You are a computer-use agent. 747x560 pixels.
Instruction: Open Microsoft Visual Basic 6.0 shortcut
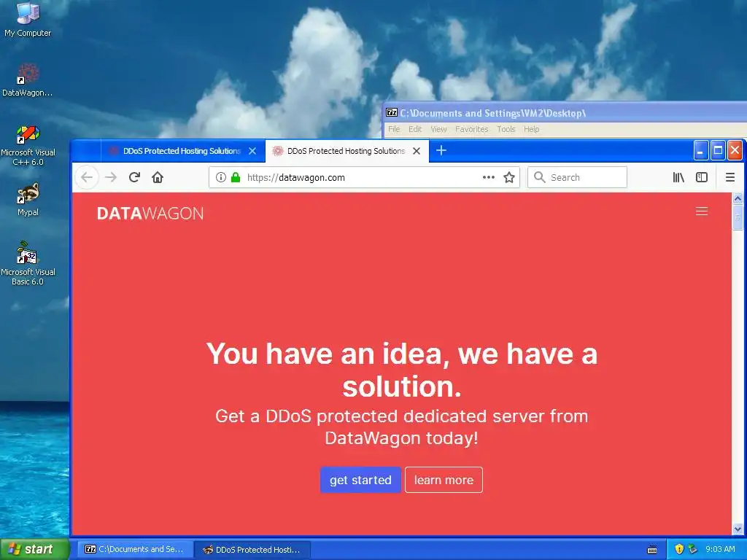click(x=28, y=263)
